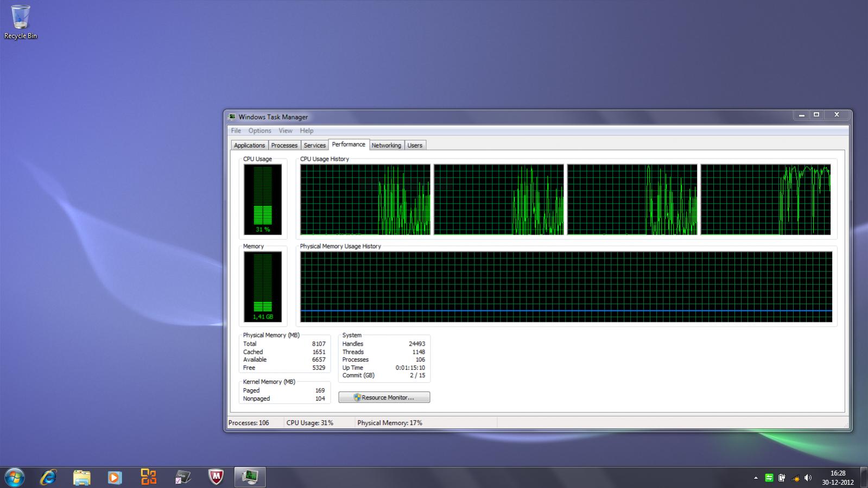This screenshot has width=868, height=488.
Task: Click the Up Time value 0:01:15:10
Action: [410, 368]
